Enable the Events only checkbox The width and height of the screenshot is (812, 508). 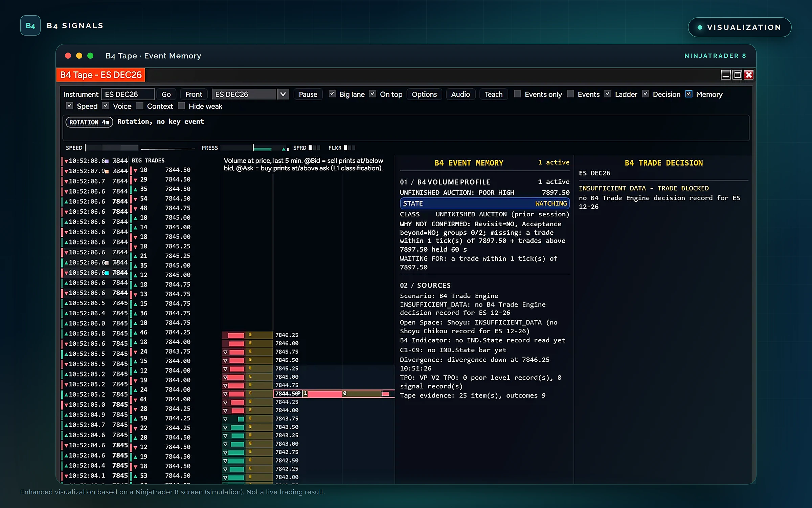point(517,94)
